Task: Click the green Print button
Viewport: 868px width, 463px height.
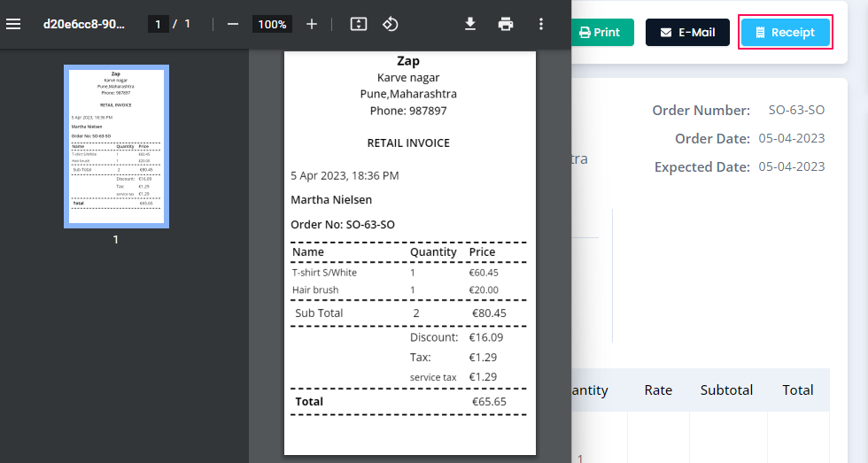Action: pos(602,32)
